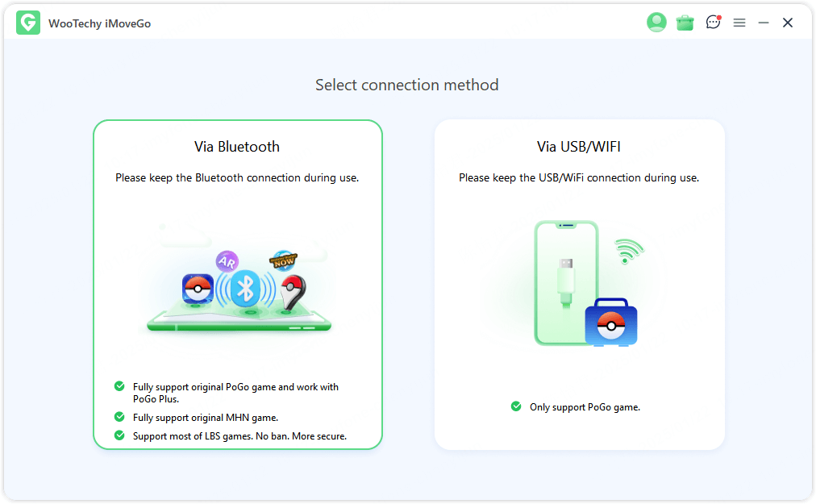Open the user account profile icon
The image size is (816, 504).
click(x=656, y=23)
